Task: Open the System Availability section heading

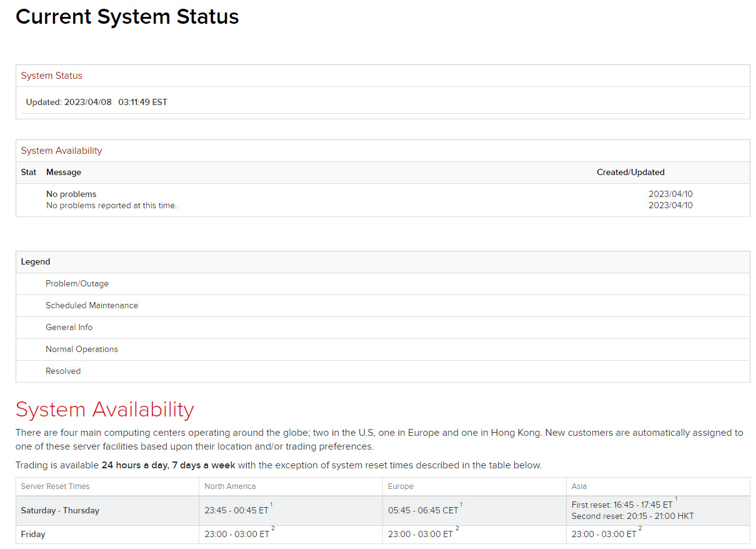Action: tap(104, 410)
